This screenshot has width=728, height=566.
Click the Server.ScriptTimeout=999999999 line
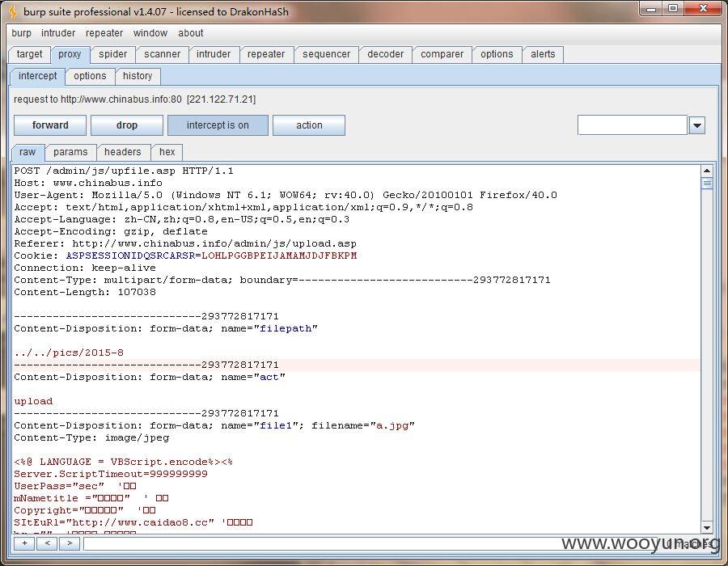(111, 474)
